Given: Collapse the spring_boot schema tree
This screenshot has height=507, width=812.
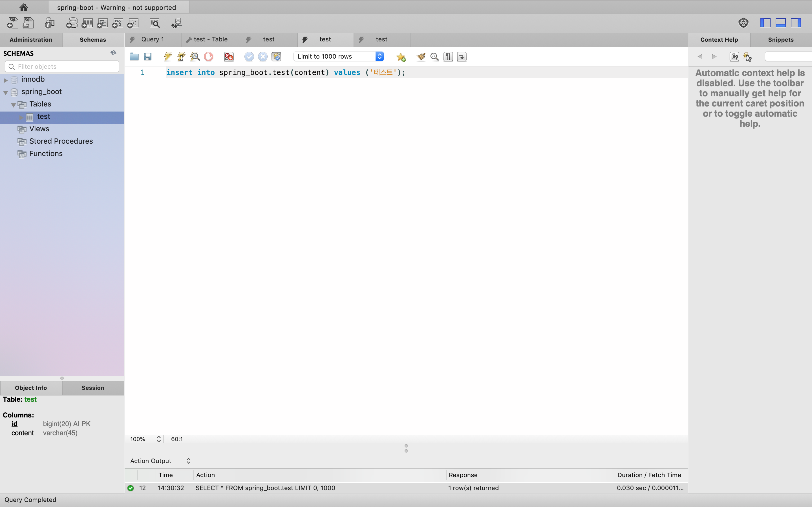Looking at the screenshot, I should (6, 93).
